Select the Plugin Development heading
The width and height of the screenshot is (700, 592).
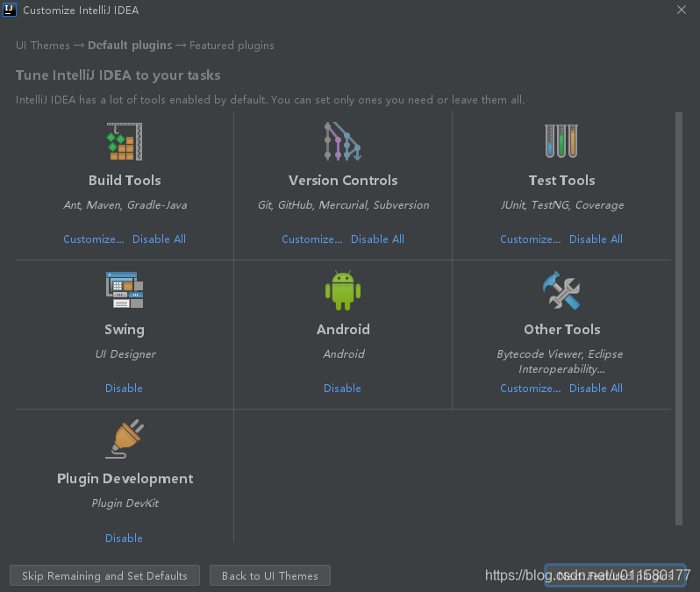coord(125,479)
